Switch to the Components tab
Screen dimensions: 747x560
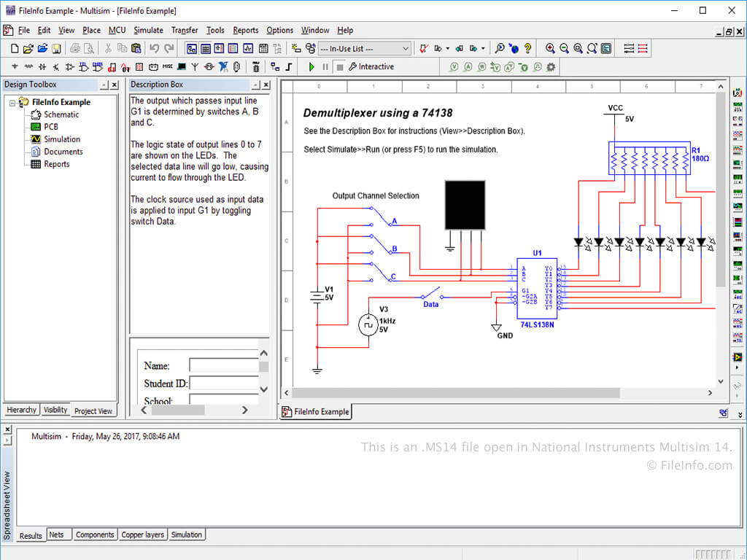pyautogui.click(x=95, y=534)
